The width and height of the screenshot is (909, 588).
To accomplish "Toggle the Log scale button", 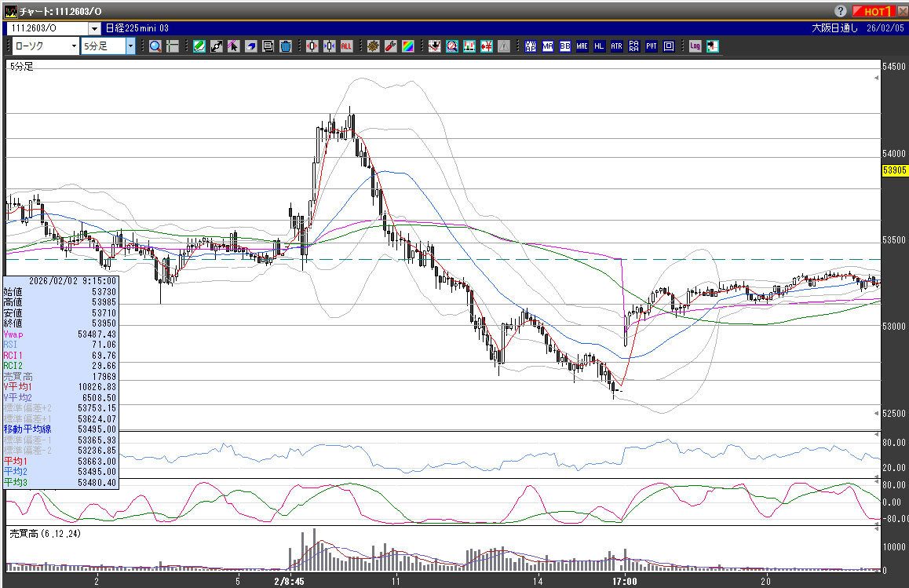I will (x=695, y=46).
